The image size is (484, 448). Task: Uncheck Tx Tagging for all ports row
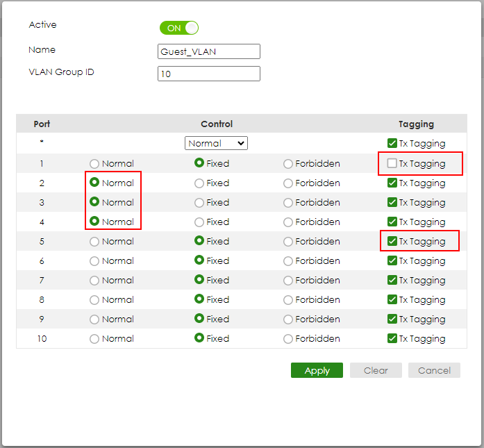click(x=392, y=144)
